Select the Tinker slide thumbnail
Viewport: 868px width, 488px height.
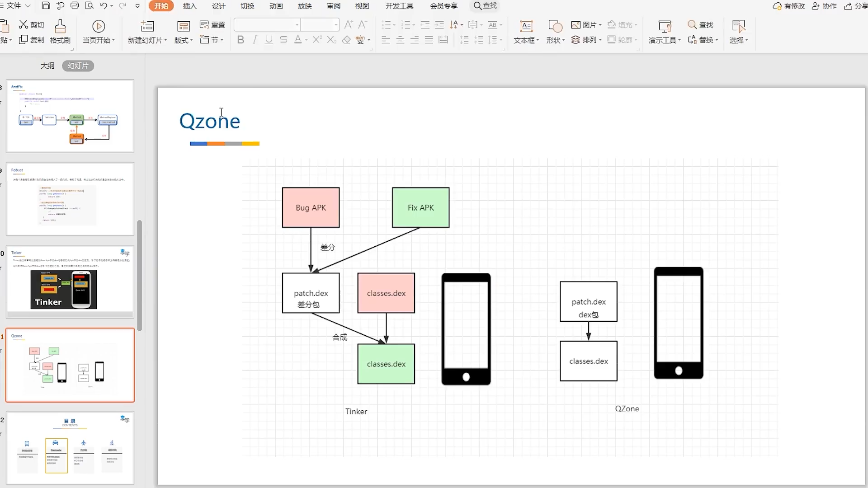point(70,281)
